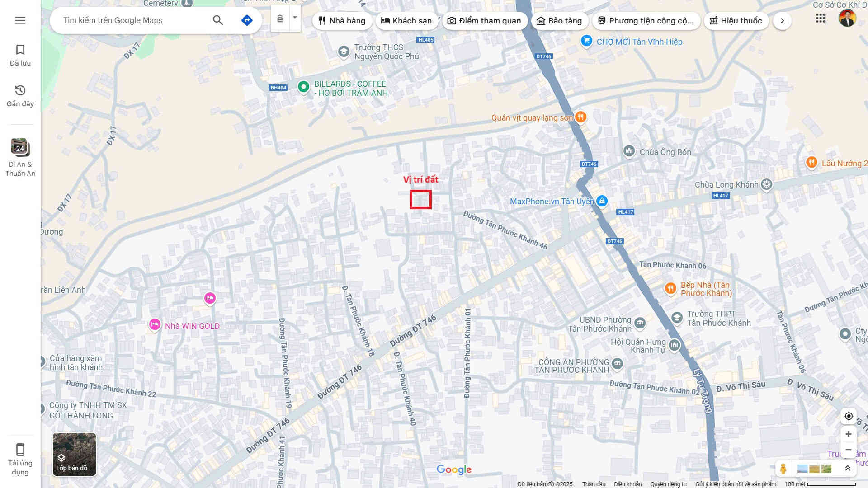The image size is (868, 488).
Task: Open Điều khoản terms link
Action: [627, 484]
